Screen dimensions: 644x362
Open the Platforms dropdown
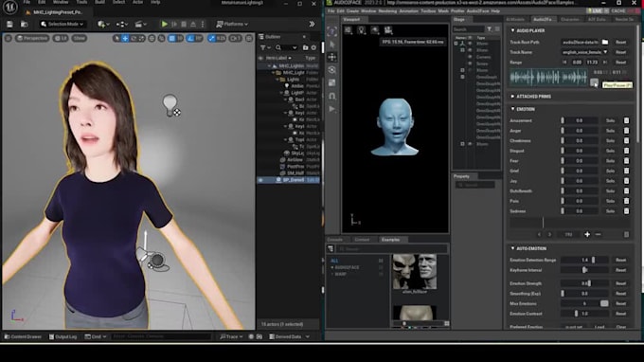(x=232, y=25)
